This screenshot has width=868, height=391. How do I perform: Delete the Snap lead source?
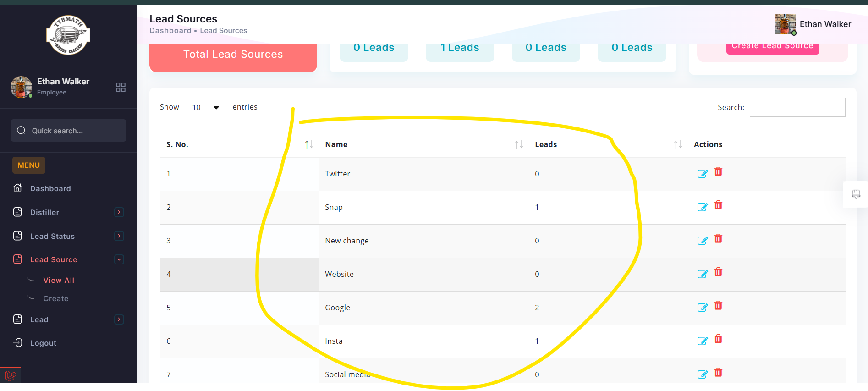[718, 205]
